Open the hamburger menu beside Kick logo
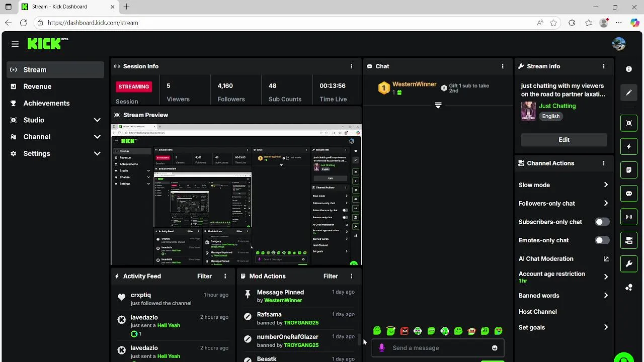This screenshot has height=362, width=644. point(15,44)
